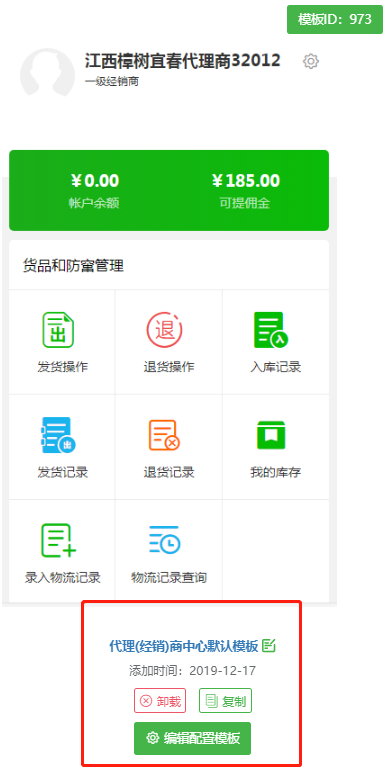Click the 编辑配置模板 button
The width and height of the screenshot is (385, 770).
pos(192,738)
